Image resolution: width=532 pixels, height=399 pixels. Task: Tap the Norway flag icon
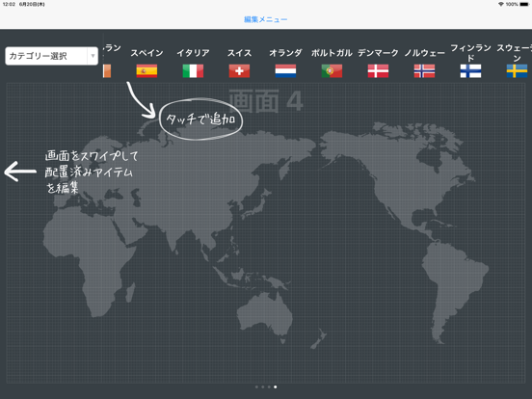424,71
